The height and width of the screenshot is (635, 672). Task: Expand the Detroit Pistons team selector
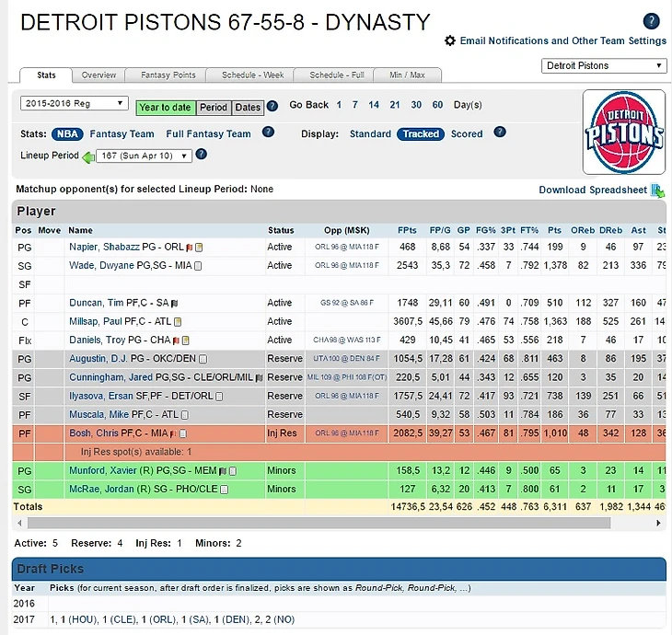click(605, 66)
